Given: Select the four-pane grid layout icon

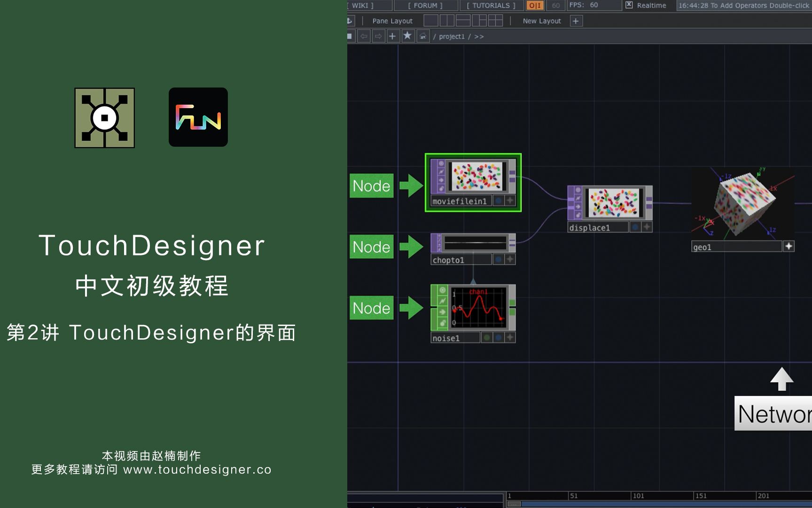Looking at the screenshot, I should 496,21.
